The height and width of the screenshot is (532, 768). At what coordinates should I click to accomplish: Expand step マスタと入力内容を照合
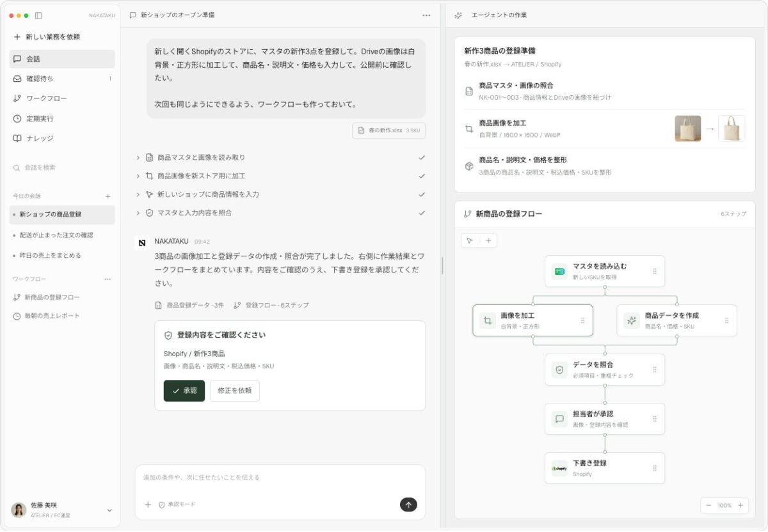[138, 213]
